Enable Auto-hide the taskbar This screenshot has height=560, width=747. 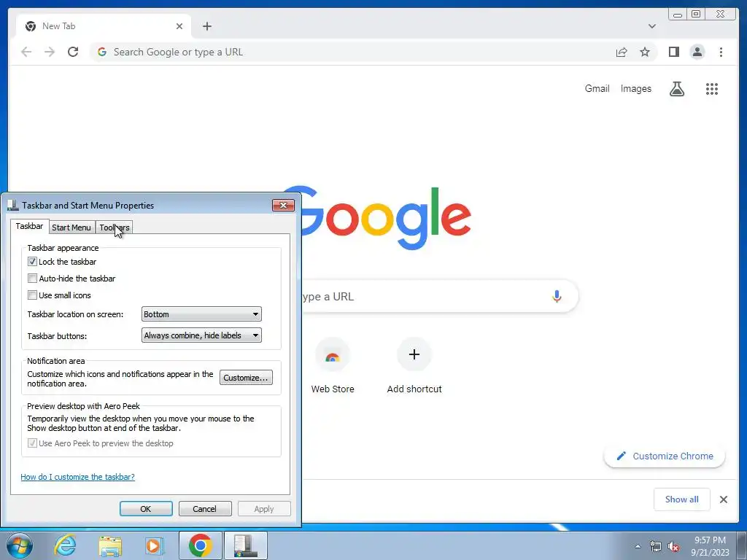[32, 278]
